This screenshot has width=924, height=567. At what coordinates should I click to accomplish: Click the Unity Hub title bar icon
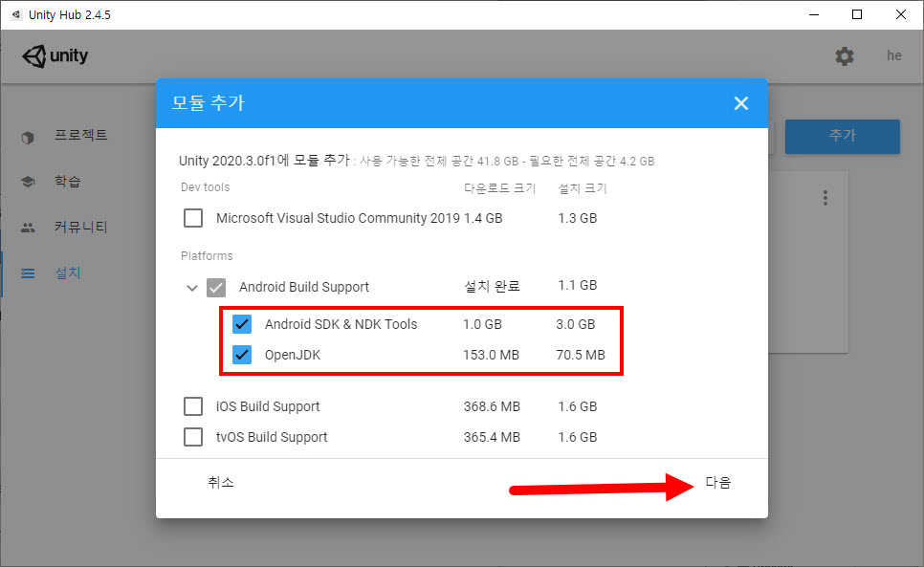coord(16,14)
